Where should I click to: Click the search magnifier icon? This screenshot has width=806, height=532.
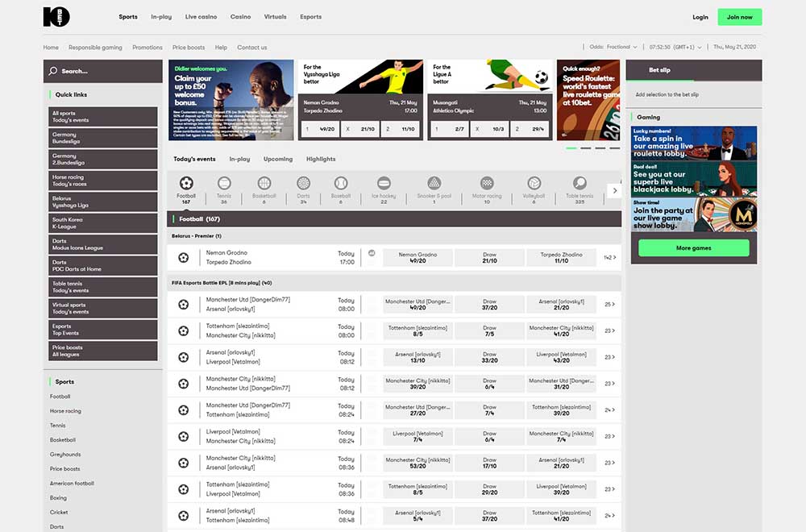click(53, 71)
